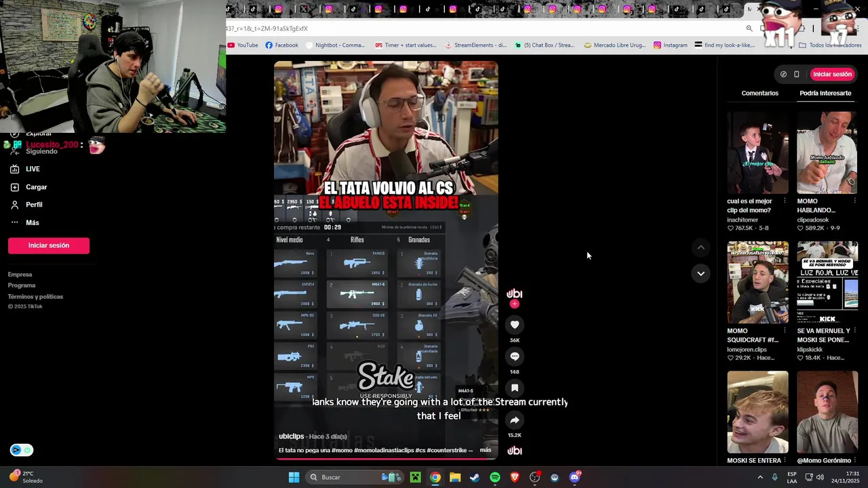This screenshot has height=488, width=868.
Task: Open options menu for 'MOMO SQUIDCRAFT' card
Action: [785, 331]
